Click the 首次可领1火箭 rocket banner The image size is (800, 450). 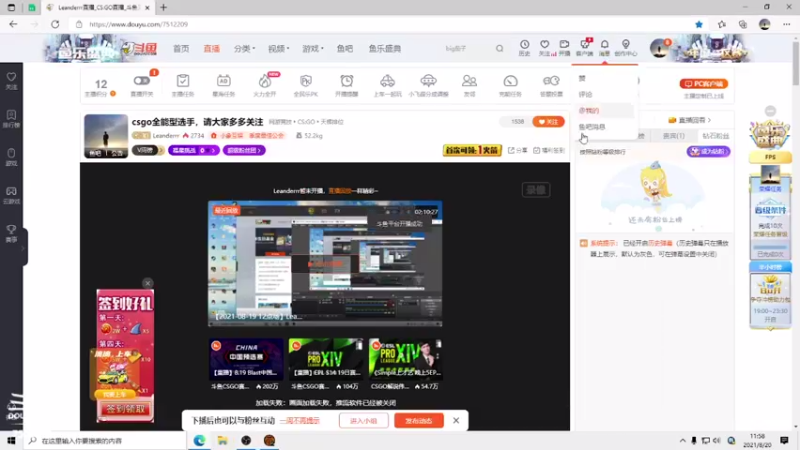click(472, 150)
